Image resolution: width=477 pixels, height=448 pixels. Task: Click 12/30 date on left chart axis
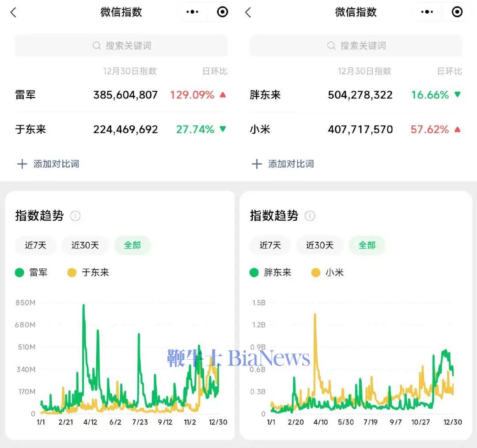218,422
